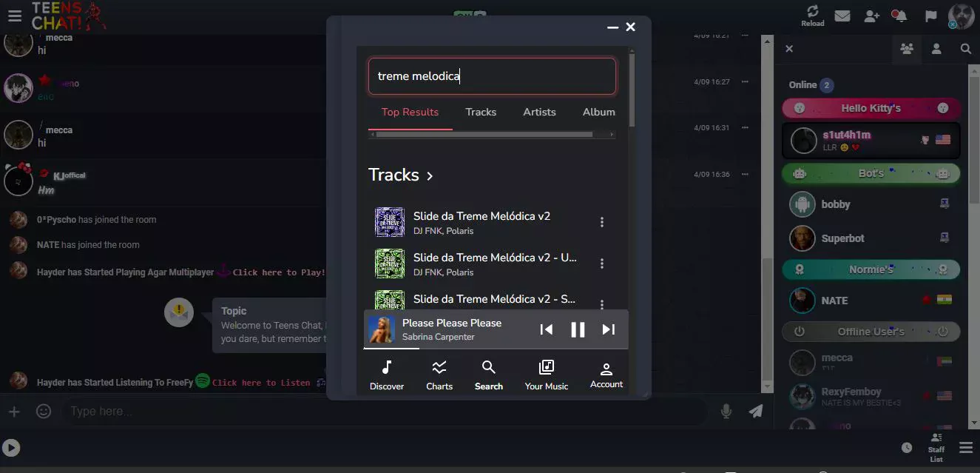This screenshot has height=473, width=980.
Task: Open your profile avatar menu
Action: [x=961, y=16]
